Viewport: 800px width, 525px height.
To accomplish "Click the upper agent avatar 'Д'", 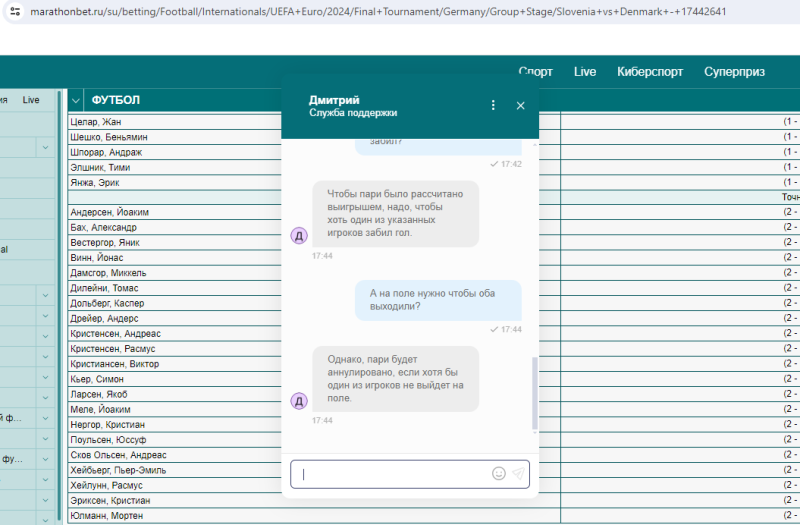I will (298, 235).
